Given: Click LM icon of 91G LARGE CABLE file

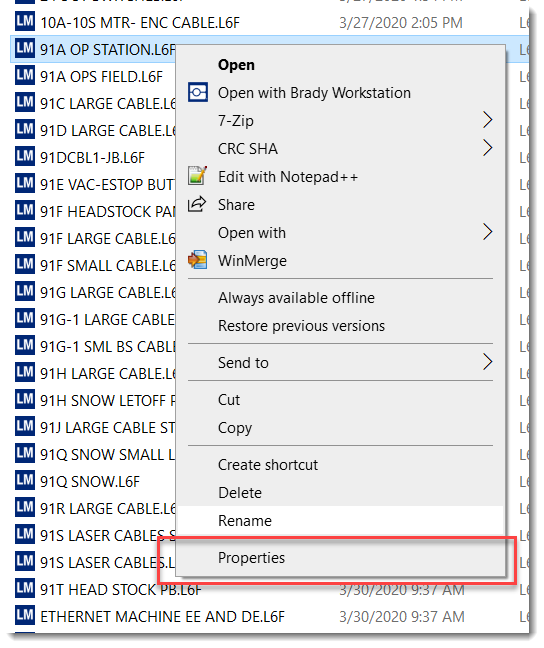Looking at the screenshot, I should 24,291.
